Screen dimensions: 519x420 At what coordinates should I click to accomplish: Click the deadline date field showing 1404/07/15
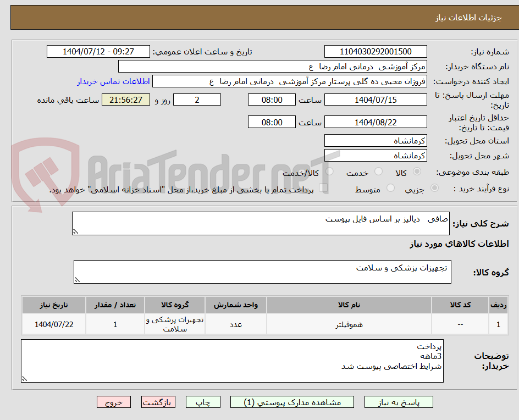(376, 100)
